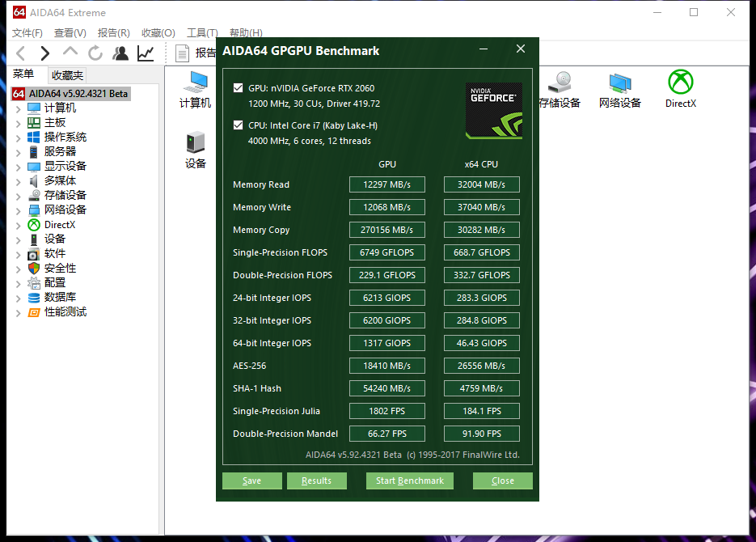Select the 安全性 shield icon in tree

point(34,268)
